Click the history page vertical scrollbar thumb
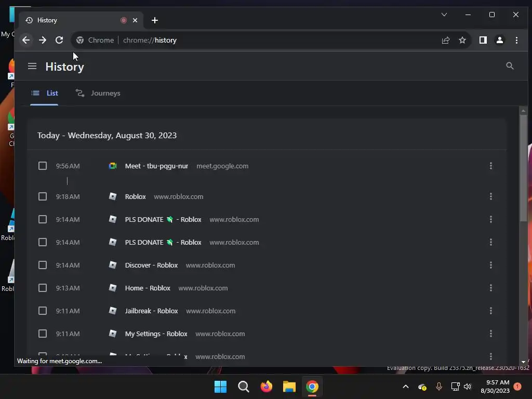532x399 pixels. [x=523, y=168]
